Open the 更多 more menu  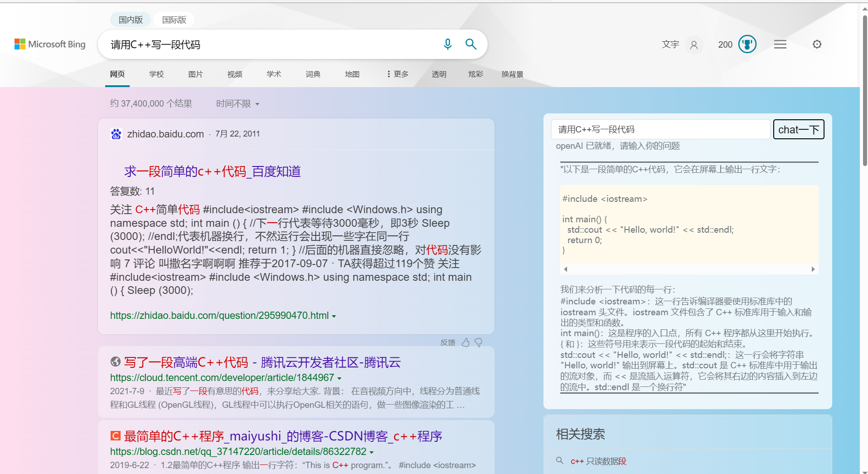(x=398, y=74)
